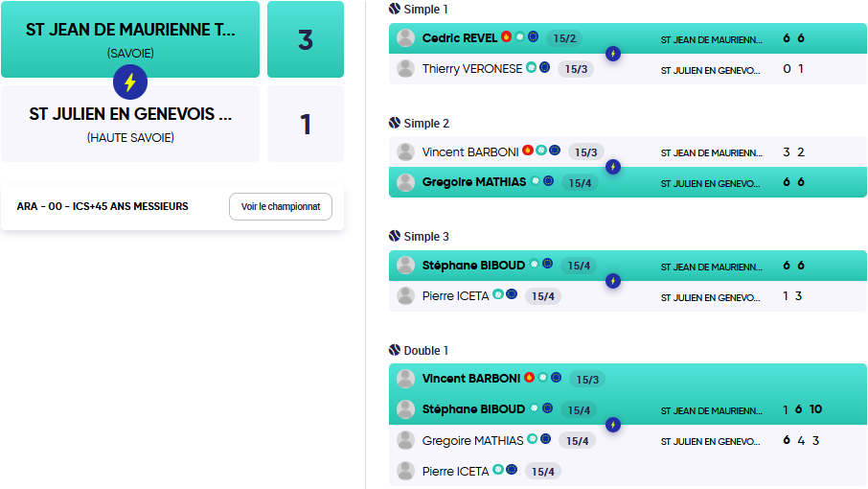
Task: Click Vincent BARBONI's red flame badge in Simple 2
Action: (x=528, y=151)
